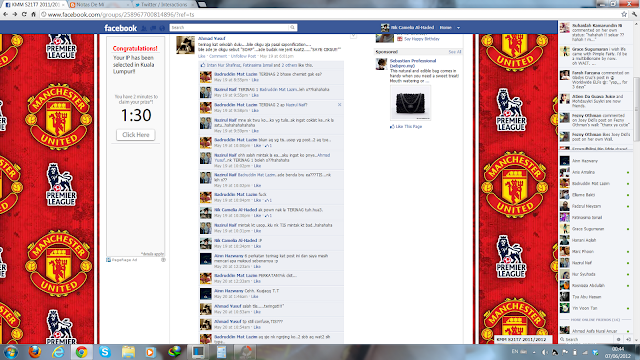The width and height of the screenshot is (640, 360).
Task: Open Facebook messages icon
Action: coord(153,28)
